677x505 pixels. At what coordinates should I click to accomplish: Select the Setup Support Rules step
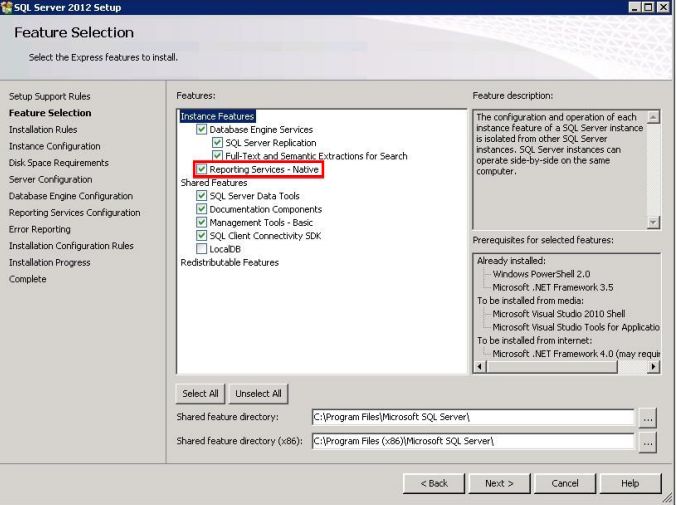50,96
